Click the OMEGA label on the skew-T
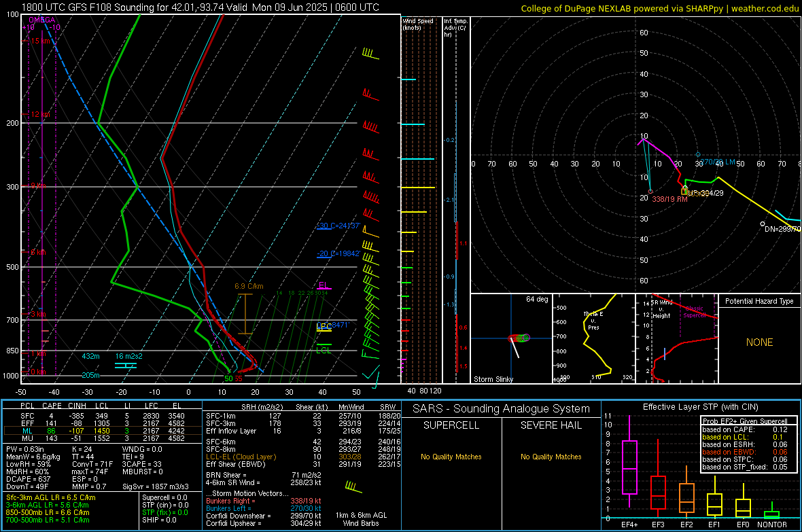This screenshot has height=532, width=802. (x=42, y=20)
